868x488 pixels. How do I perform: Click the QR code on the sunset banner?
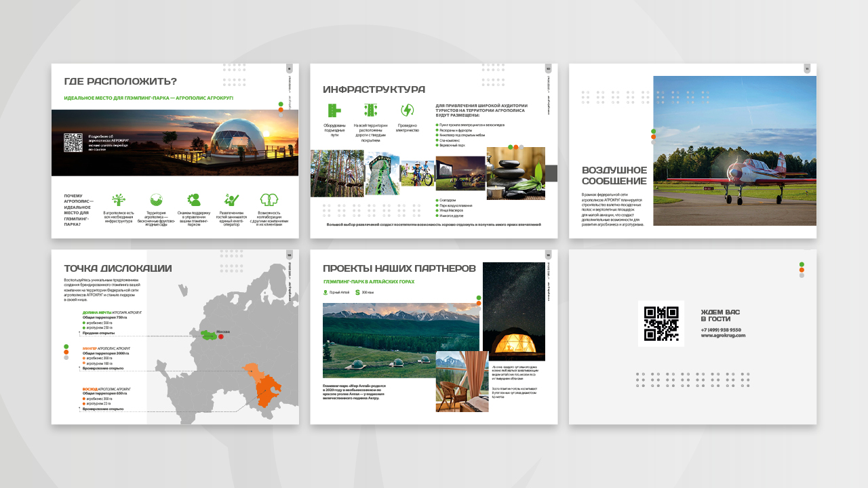coord(73,142)
